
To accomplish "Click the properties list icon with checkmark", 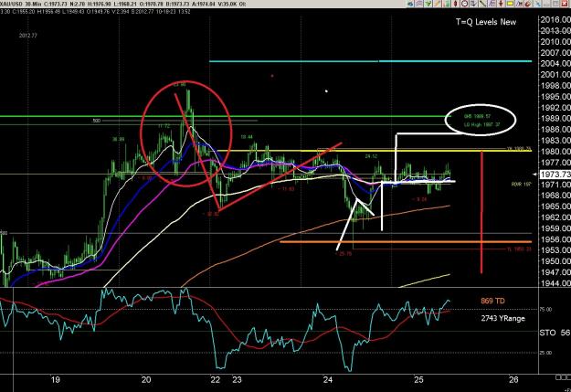I will [x=473, y=4].
